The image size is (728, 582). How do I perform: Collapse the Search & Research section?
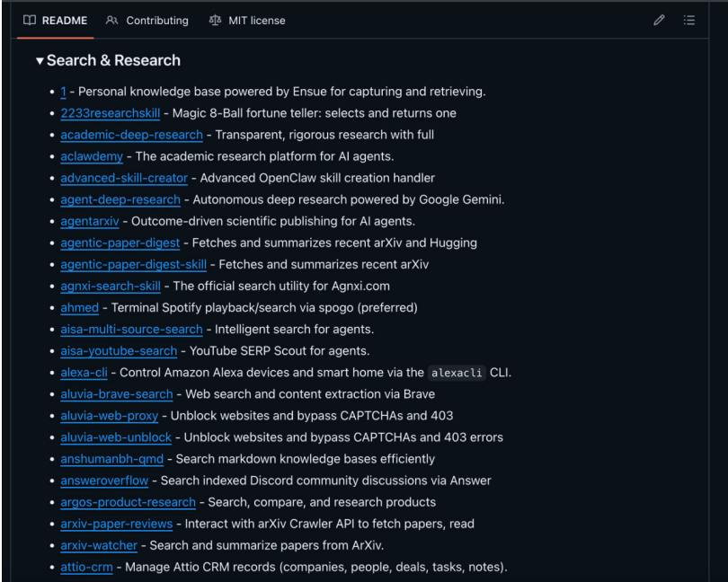click(x=40, y=61)
